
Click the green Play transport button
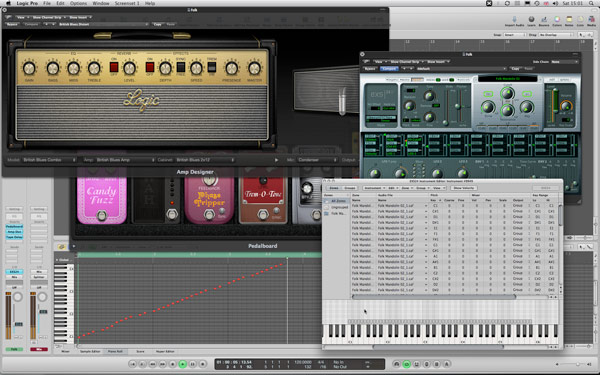coord(183,364)
